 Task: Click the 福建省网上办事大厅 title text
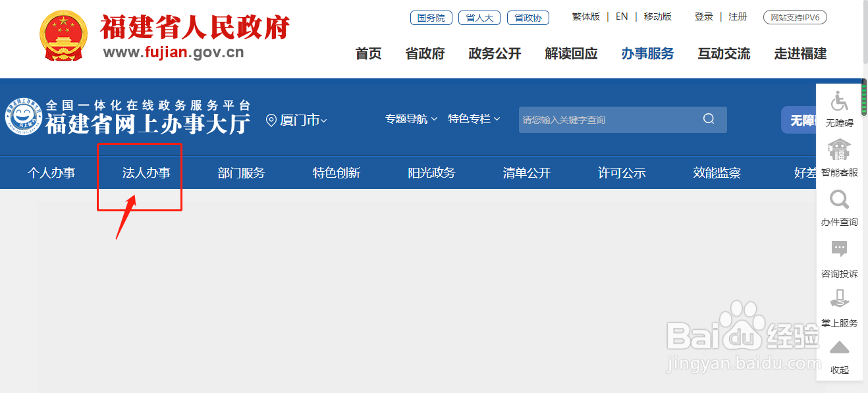(x=148, y=124)
